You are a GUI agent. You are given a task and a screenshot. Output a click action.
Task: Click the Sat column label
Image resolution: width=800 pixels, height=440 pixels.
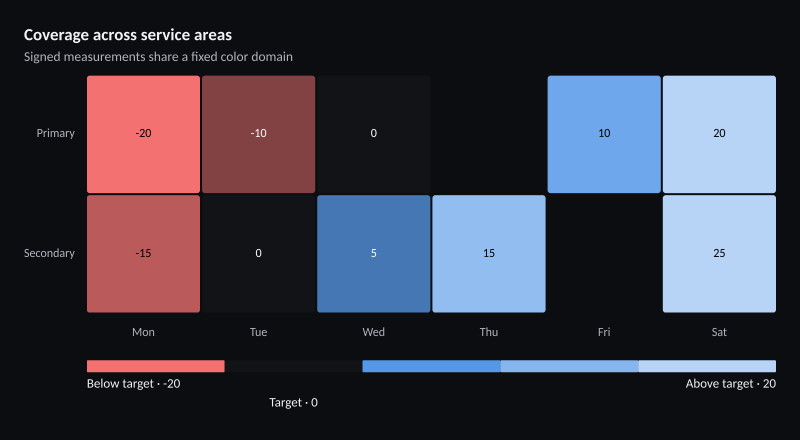coord(719,332)
